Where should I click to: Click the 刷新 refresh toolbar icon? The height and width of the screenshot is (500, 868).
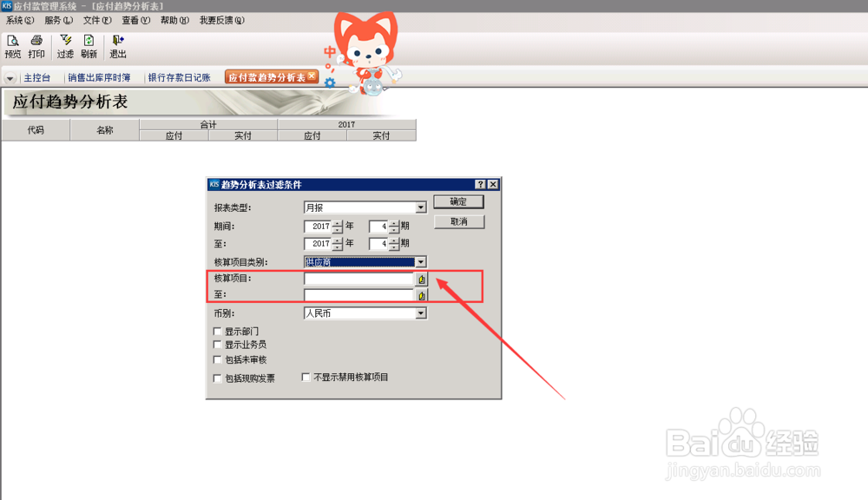point(89,45)
